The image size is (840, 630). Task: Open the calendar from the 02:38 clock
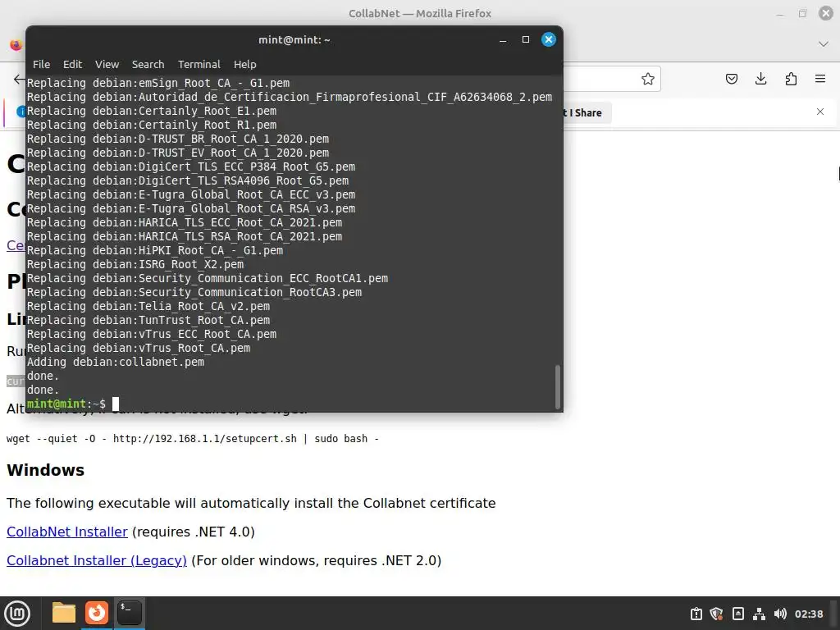coord(809,614)
